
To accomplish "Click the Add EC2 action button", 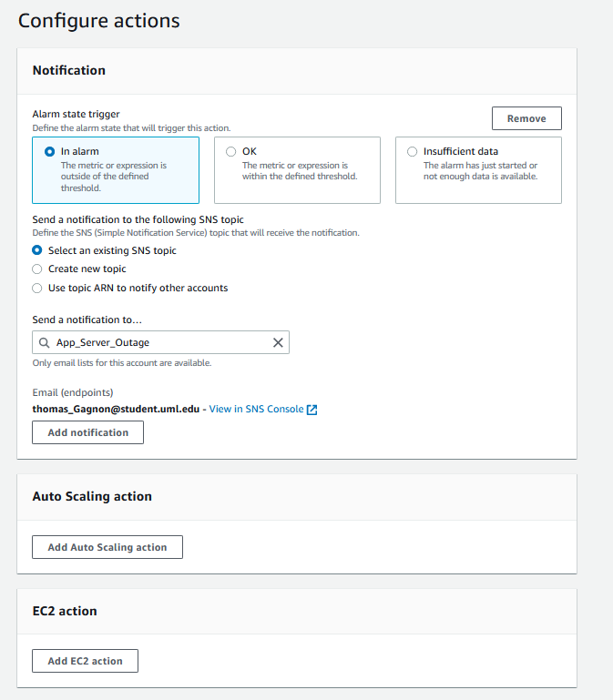I will pos(85,661).
